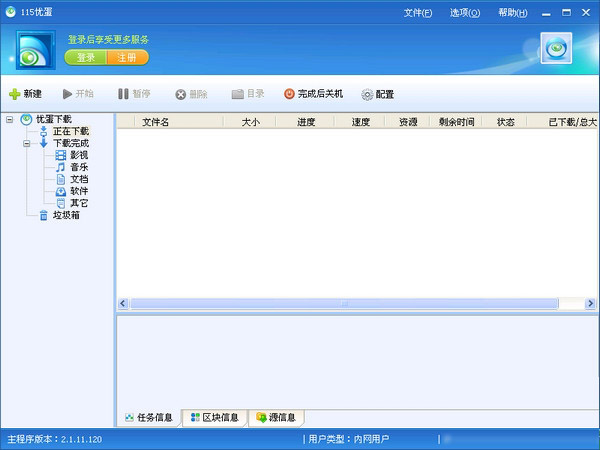Collapse the 优蛋下载 tree root
Viewport: 600px width, 450px height.
pyautogui.click(x=9, y=120)
